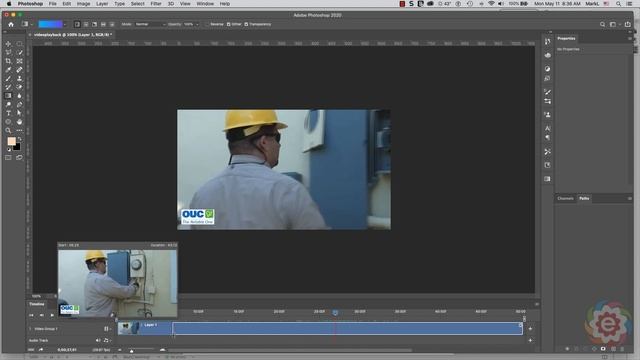Open the Edit Toolbar three-dots menu
The height and width of the screenshot is (360, 640).
click(x=19, y=131)
